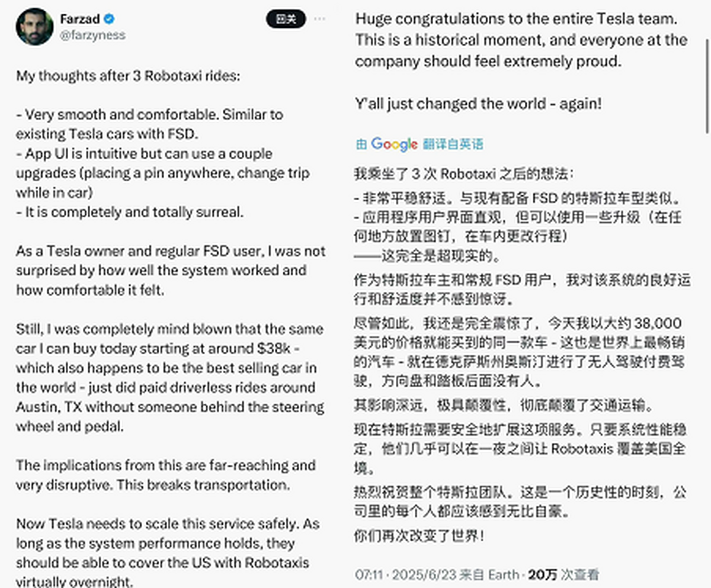Click the translated line '你们再次改变了世界'
711x588 pixels.
click(x=419, y=537)
